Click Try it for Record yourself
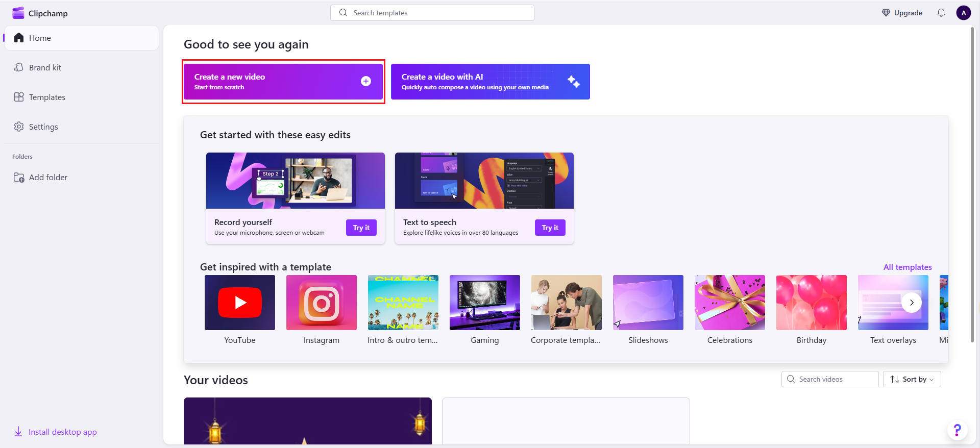This screenshot has height=448, width=980. click(x=361, y=228)
